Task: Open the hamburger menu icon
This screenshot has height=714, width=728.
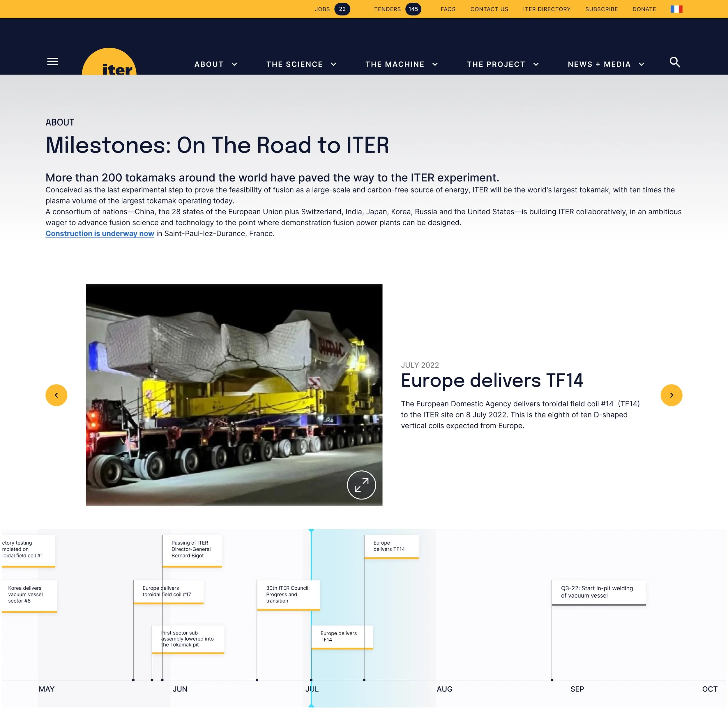Action: 52,61
